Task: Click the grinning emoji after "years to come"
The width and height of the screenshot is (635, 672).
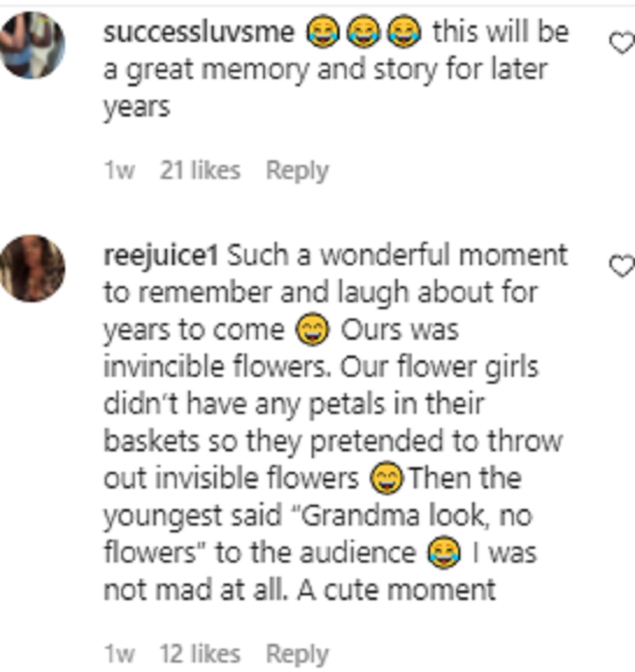Action: tap(313, 331)
